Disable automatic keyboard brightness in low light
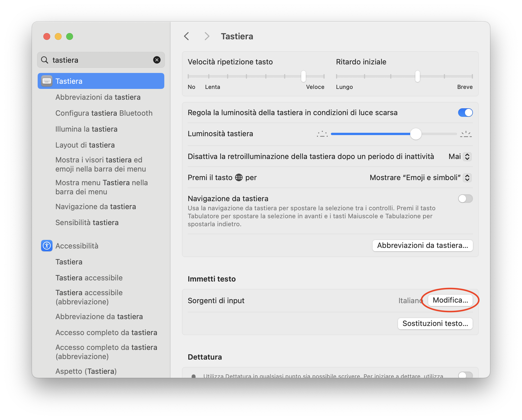This screenshot has width=522, height=420. (x=465, y=113)
